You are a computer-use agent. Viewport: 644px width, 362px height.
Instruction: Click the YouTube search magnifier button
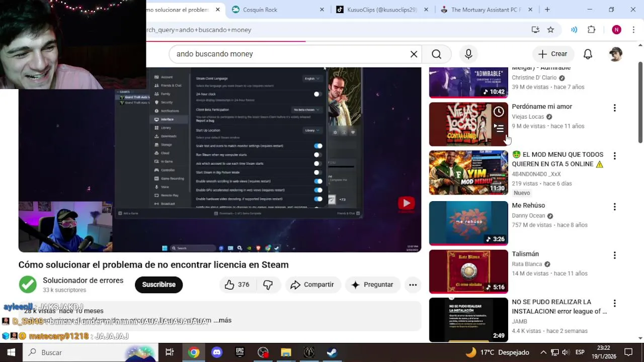point(436,54)
